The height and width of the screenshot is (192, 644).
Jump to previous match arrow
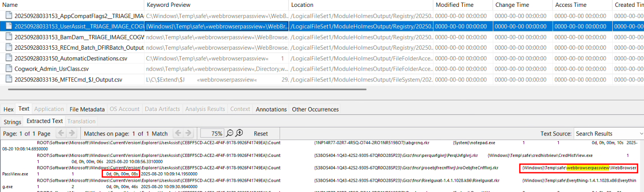tap(177, 133)
